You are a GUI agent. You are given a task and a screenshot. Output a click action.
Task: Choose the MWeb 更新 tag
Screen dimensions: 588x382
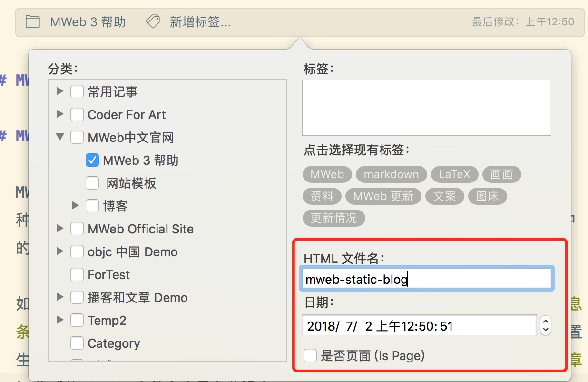pyautogui.click(x=383, y=196)
